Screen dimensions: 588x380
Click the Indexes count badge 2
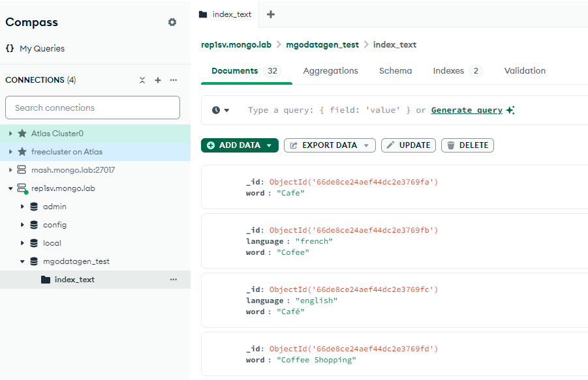click(476, 71)
